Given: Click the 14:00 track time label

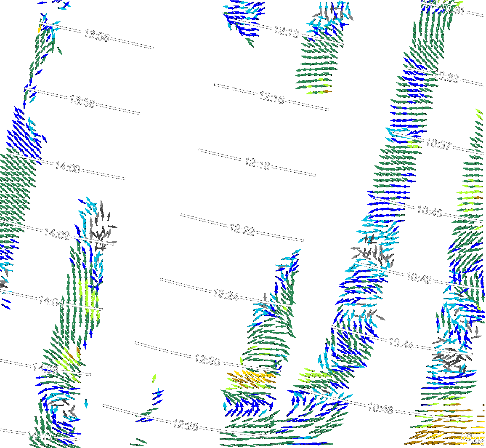Looking at the screenshot, I should (x=68, y=167).
